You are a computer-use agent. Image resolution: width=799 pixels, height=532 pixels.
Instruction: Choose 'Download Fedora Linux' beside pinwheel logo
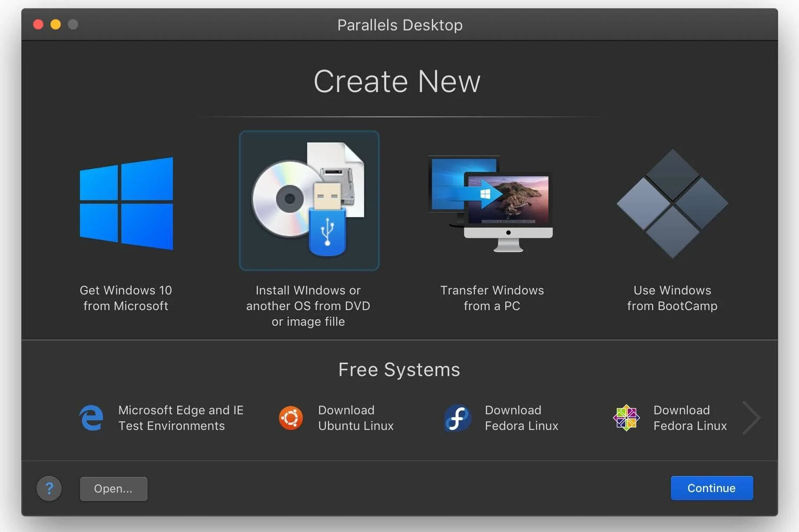690,418
